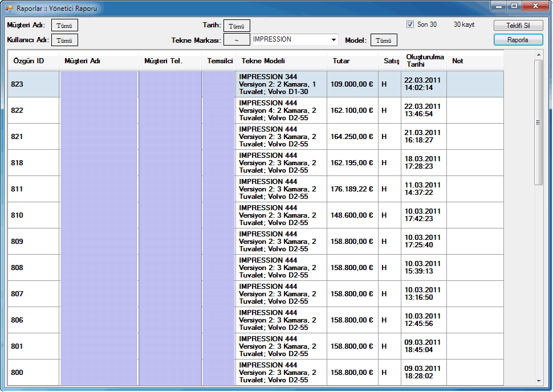Viewport: 553px width, 392px height.
Task: Click the IMPRESSION 344 model cell
Action: pyautogui.click(x=281, y=84)
